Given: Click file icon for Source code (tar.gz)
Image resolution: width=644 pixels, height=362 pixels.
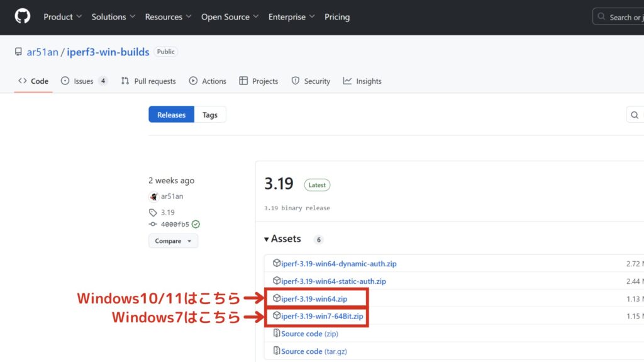Looking at the screenshot, I should point(277,351).
